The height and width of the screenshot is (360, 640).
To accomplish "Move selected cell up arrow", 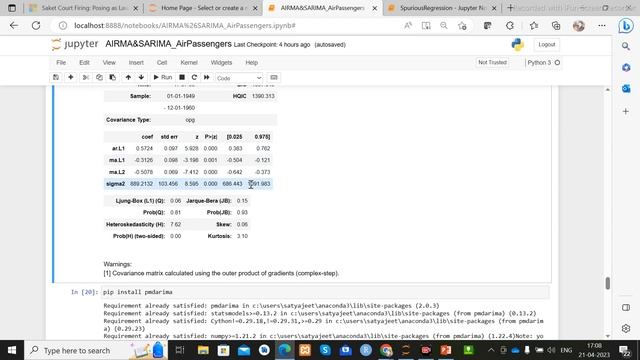I will [128, 78].
